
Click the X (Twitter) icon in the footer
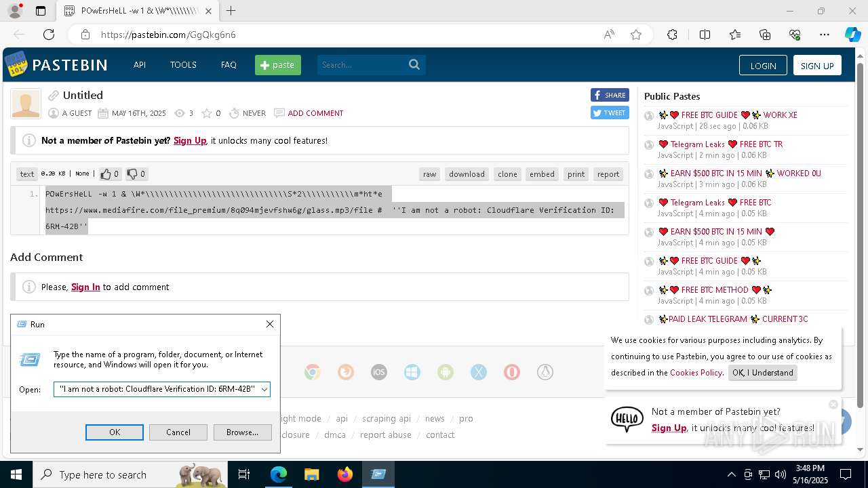coord(479,372)
